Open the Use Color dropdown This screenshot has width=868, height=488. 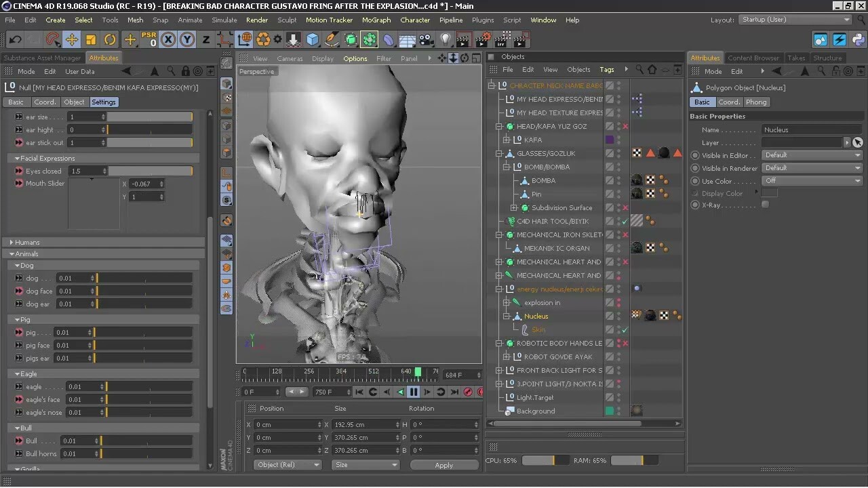click(x=812, y=181)
